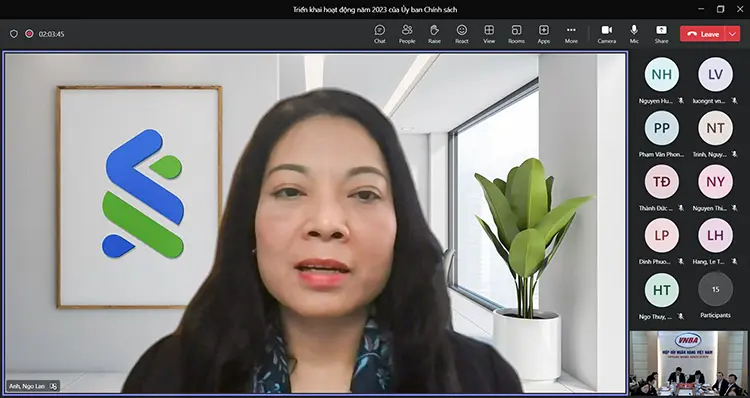750x398 pixels.
Task: Click the muted mic icon beside Nguyen Thi...
Action: click(x=735, y=208)
